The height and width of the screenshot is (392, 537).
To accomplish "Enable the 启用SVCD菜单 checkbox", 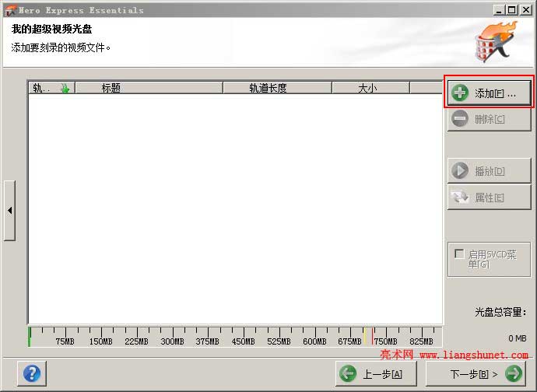I will (459, 254).
